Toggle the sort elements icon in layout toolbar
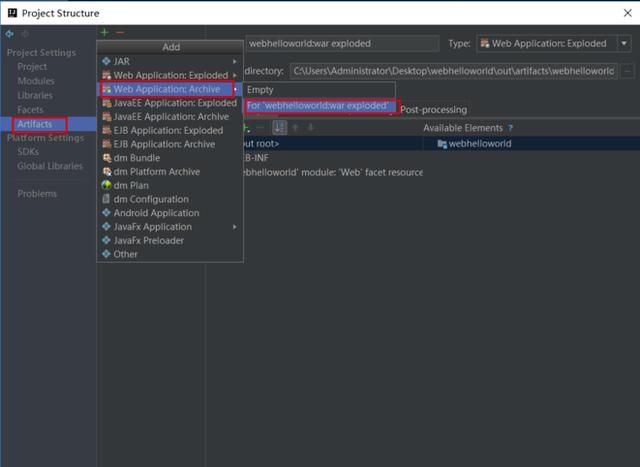The height and width of the screenshot is (467, 640). tap(280, 128)
